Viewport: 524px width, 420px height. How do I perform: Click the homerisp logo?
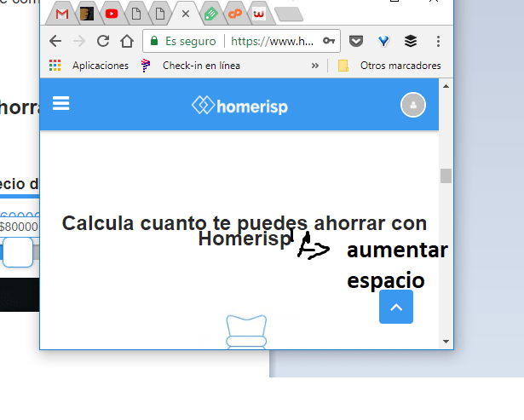[239, 106]
